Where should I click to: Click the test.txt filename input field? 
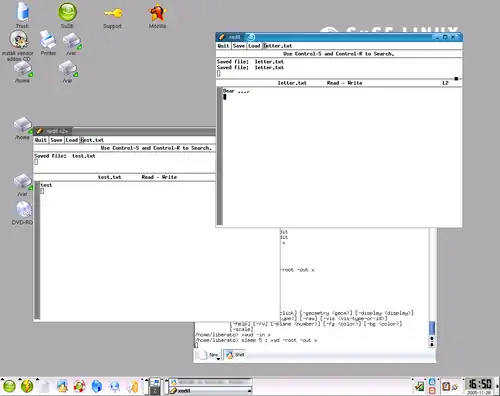[x=148, y=140]
